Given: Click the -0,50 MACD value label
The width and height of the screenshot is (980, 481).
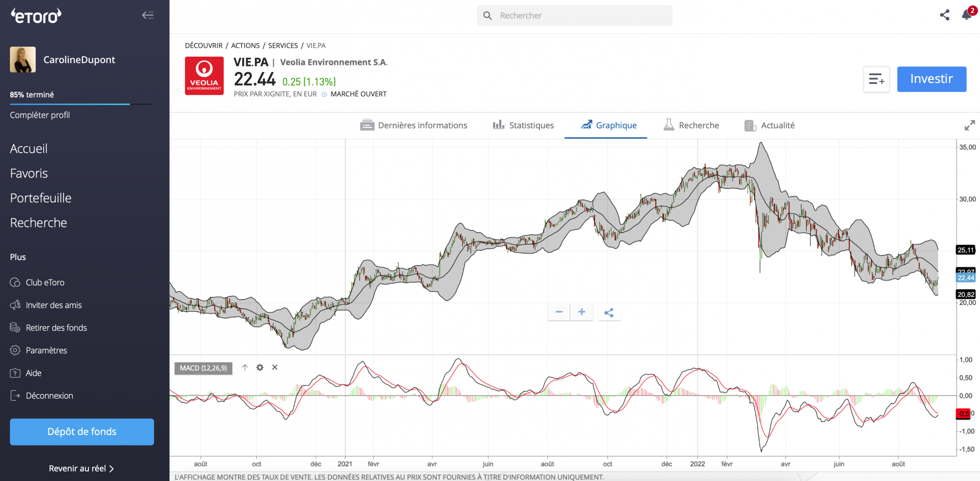Looking at the screenshot, I should [964, 414].
